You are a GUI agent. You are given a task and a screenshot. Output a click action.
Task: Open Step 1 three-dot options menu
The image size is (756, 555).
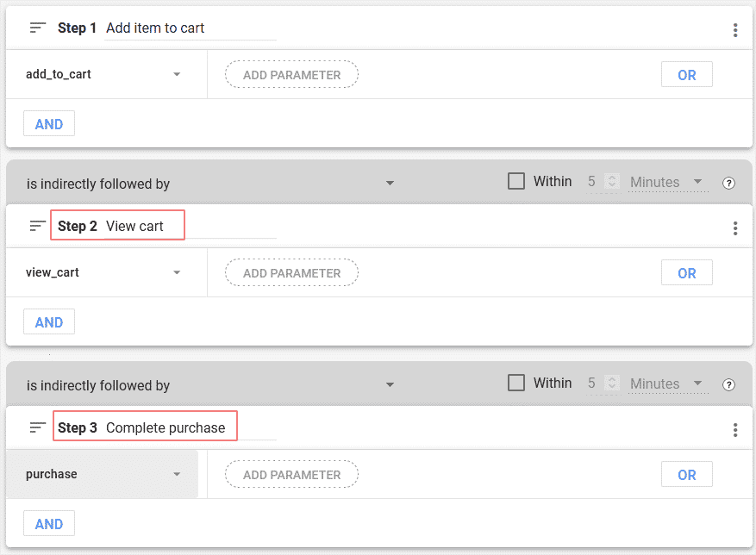(x=735, y=30)
